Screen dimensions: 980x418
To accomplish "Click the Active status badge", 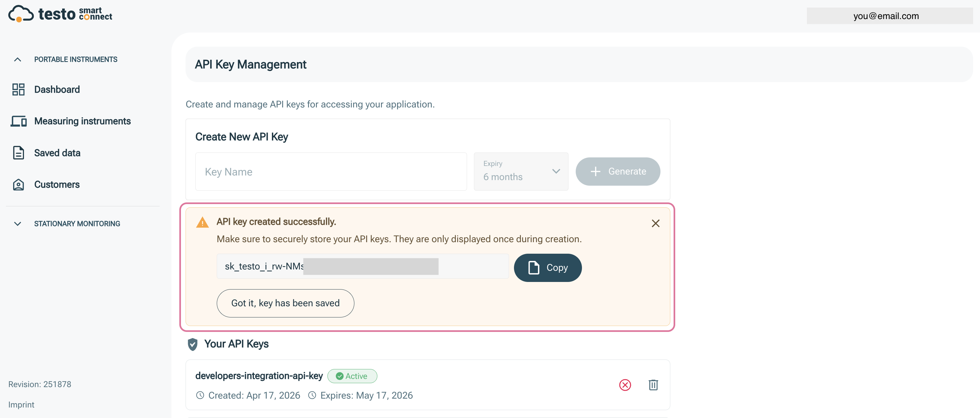I will (x=352, y=376).
